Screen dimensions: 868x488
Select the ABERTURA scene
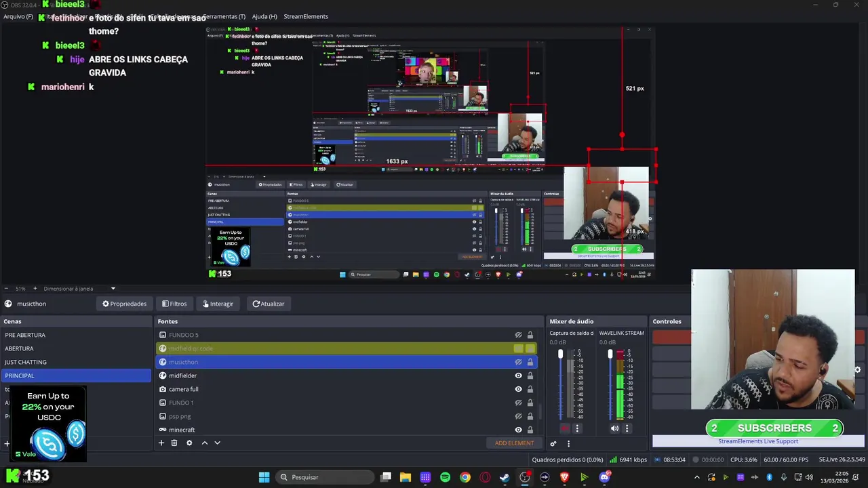point(76,348)
